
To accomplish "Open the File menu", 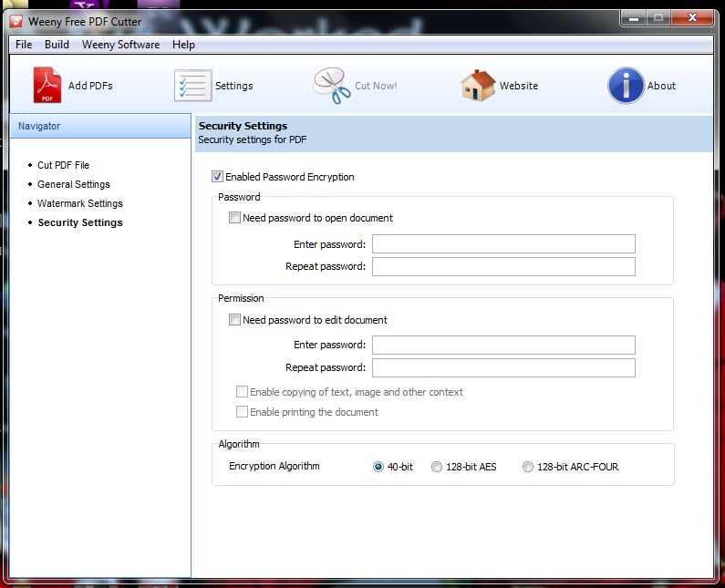I will 24,45.
